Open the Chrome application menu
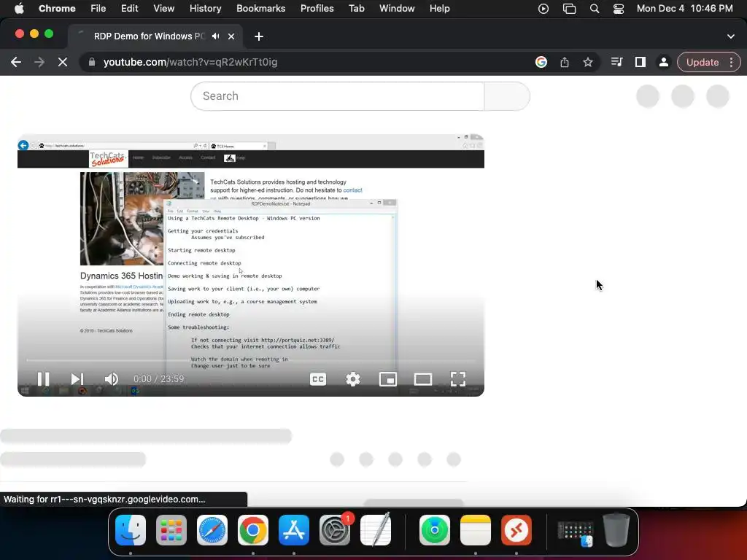Image resolution: width=747 pixels, height=560 pixels. (57, 9)
